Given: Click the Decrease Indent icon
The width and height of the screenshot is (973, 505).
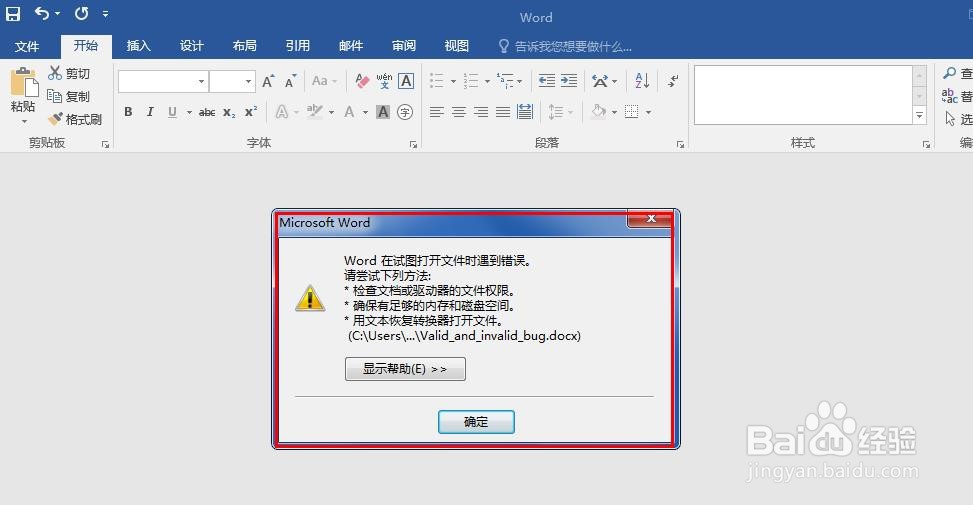Looking at the screenshot, I should pyautogui.click(x=547, y=81).
